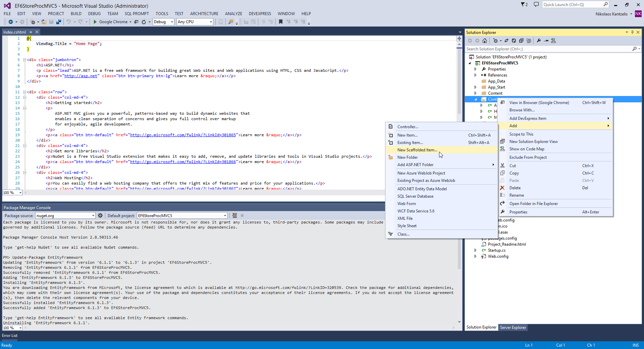Open the notifications flag icon
Viewport: 644px width, 349px height.
tap(524, 4)
